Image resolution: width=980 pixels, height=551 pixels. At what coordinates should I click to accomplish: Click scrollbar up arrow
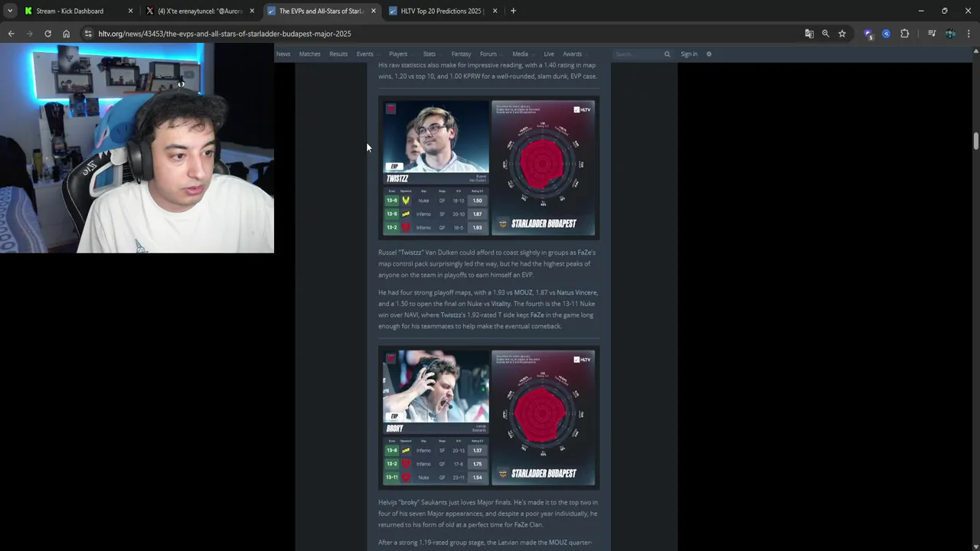pyautogui.click(x=975, y=51)
